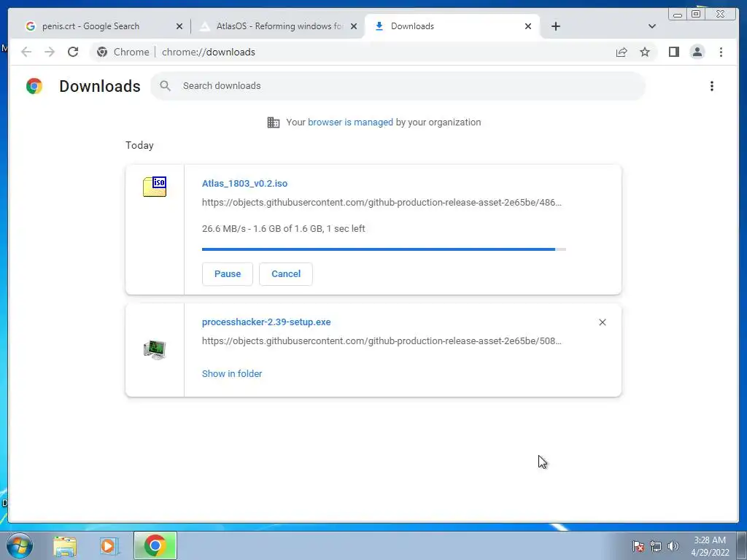Expand the tab search dropdown chevron
This screenshot has height=560, width=747.
(x=652, y=26)
